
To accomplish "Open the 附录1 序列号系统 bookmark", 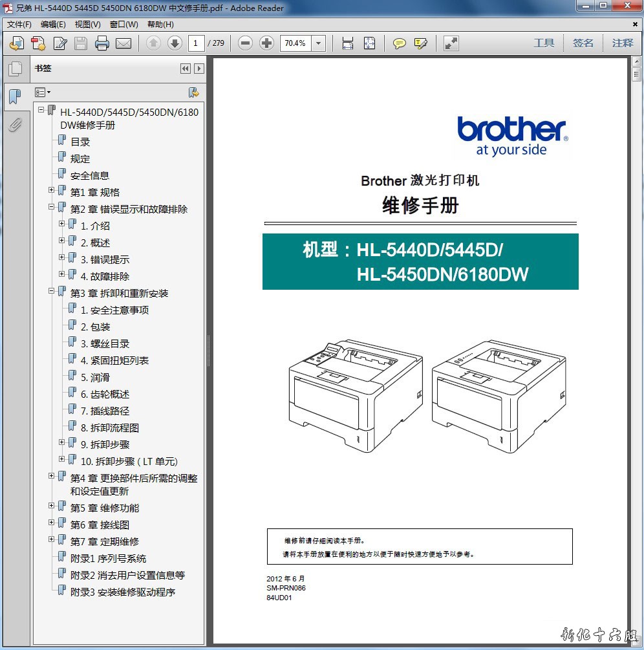I will (x=108, y=558).
